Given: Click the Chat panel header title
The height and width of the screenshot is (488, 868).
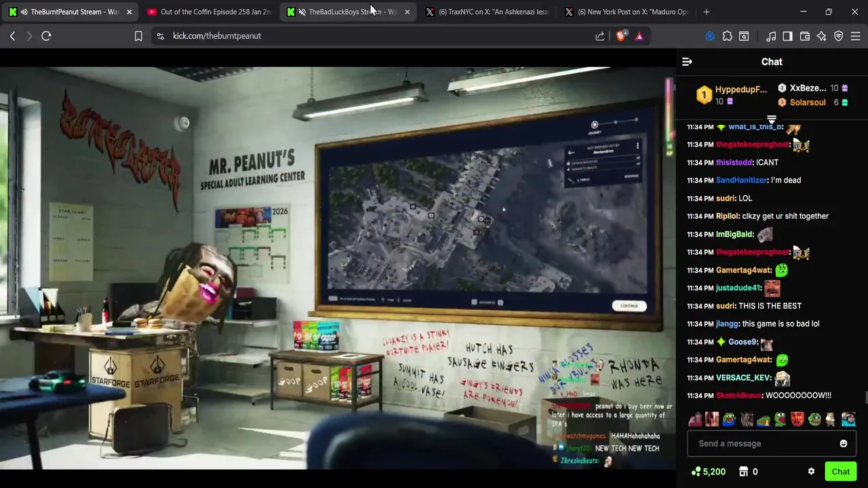Looking at the screenshot, I should 772,62.
